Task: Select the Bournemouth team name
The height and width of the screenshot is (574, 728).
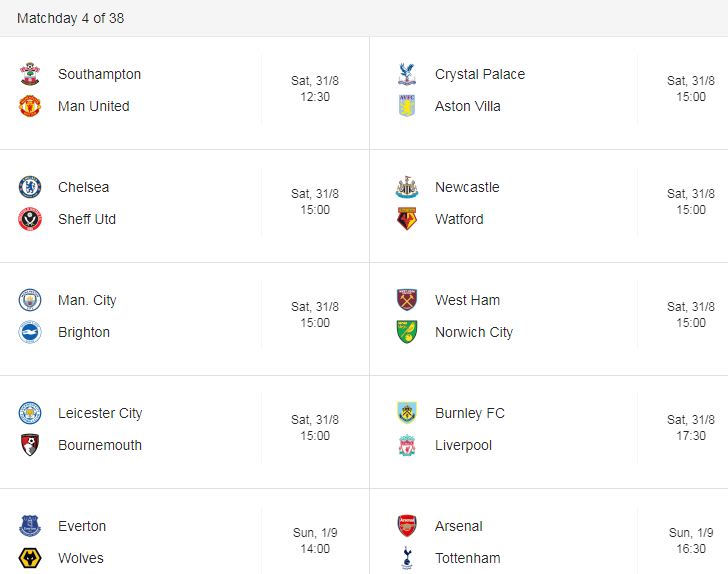Action: [100, 445]
